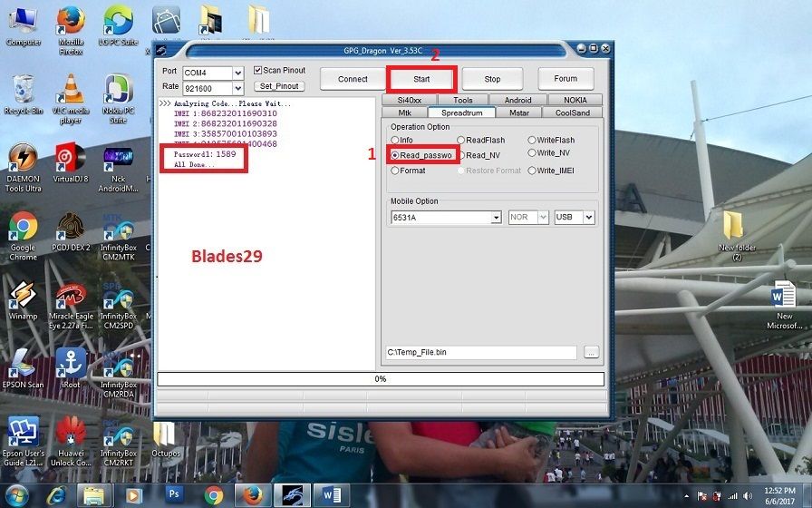Click the Start button
This screenshot has height=508, width=812.
click(421, 79)
